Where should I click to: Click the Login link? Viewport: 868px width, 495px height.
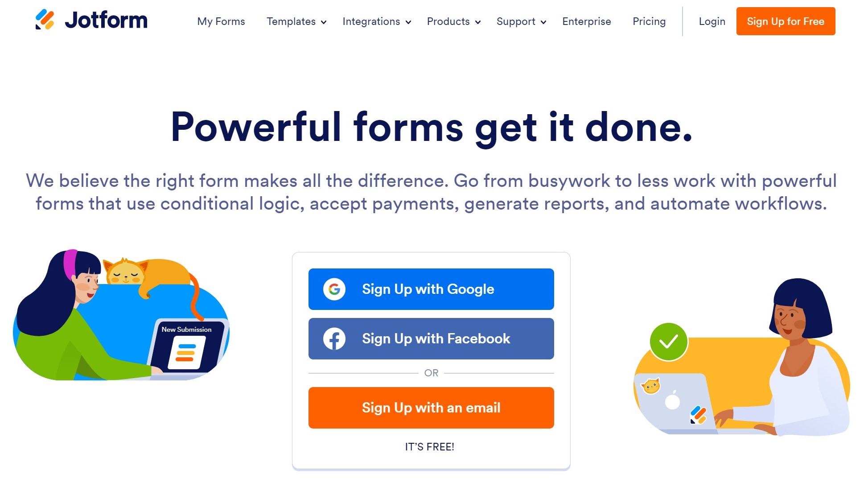click(712, 21)
